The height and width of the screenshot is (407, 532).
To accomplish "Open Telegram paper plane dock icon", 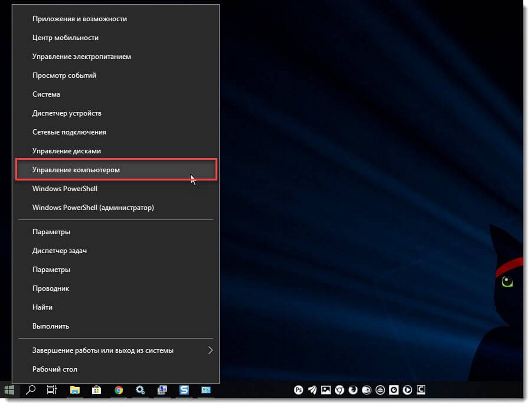I will click(x=313, y=390).
